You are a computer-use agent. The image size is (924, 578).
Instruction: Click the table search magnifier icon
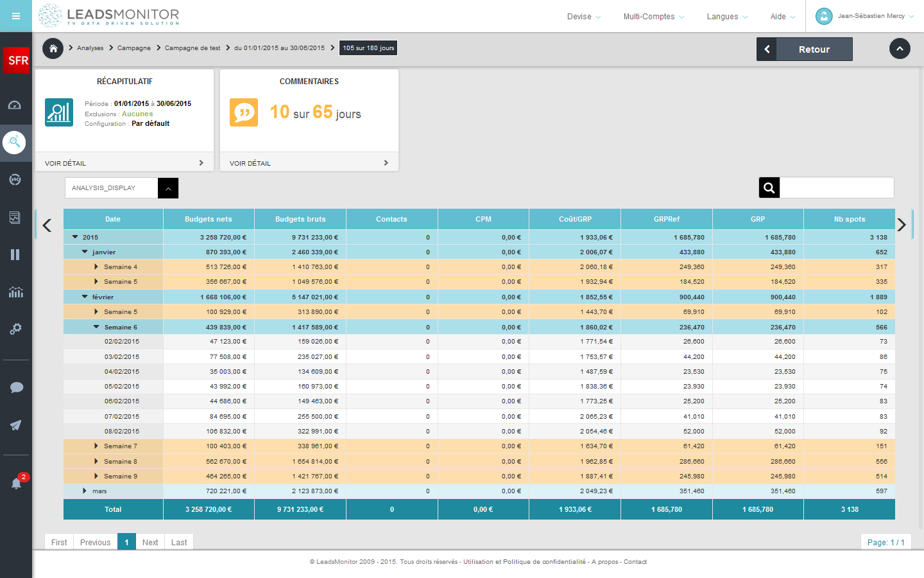[769, 188]
